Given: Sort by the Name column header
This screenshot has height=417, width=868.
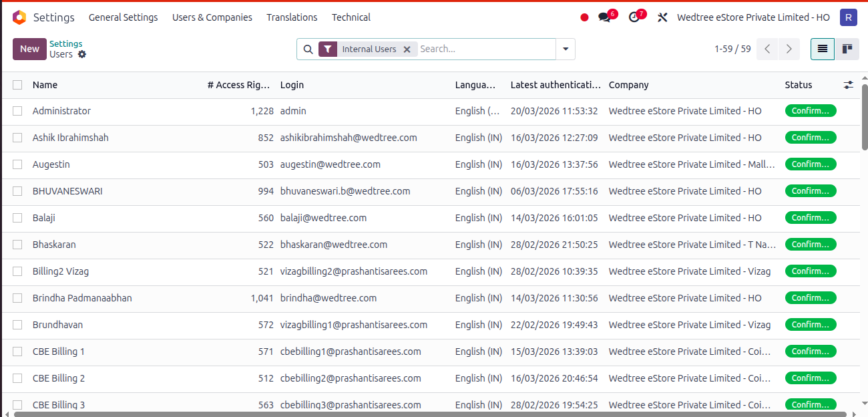Looking at the screenshot, I should [45, 85].
